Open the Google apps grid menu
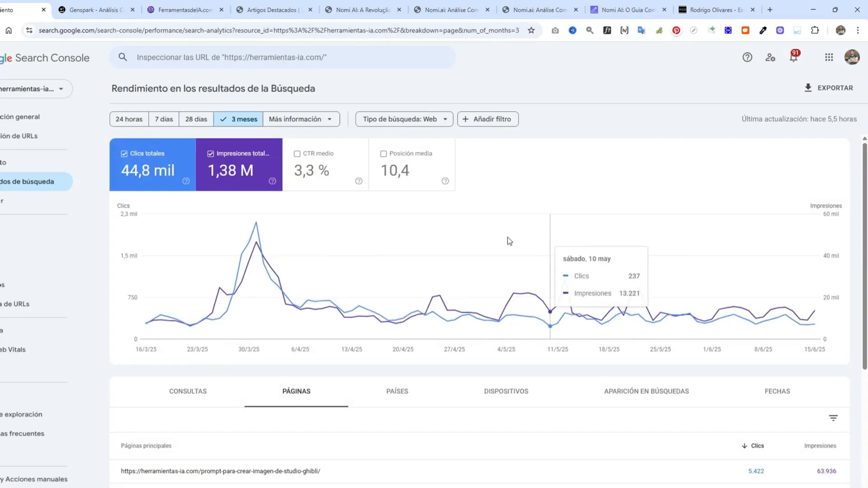The height and width of the screenshot is (488, 868). click(828, 57)
